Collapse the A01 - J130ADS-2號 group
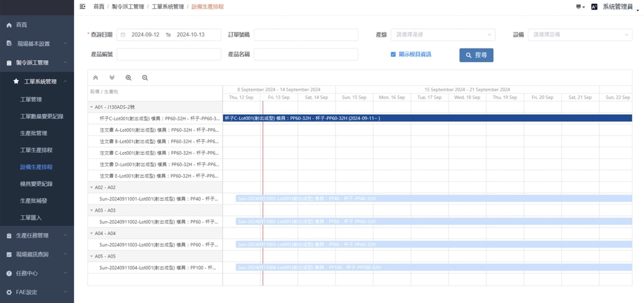The height and width of the screenshot is (303, 644). point(91,107)
